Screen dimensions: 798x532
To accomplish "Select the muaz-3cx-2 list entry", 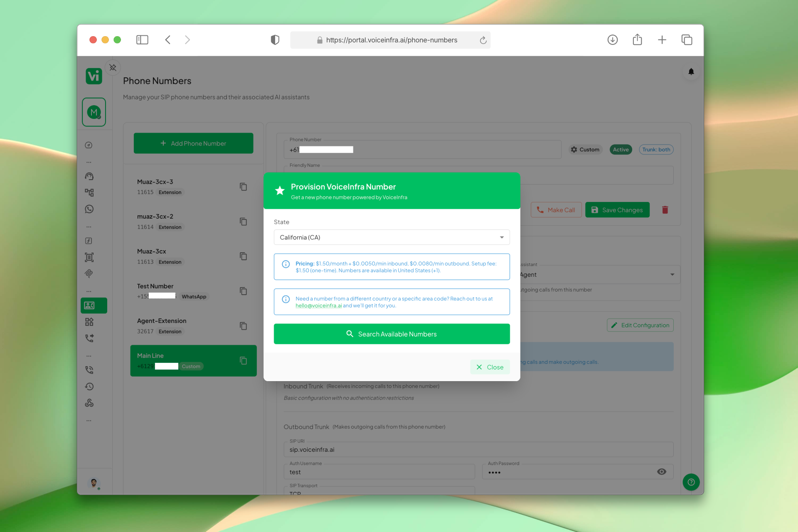I will 193,222.
